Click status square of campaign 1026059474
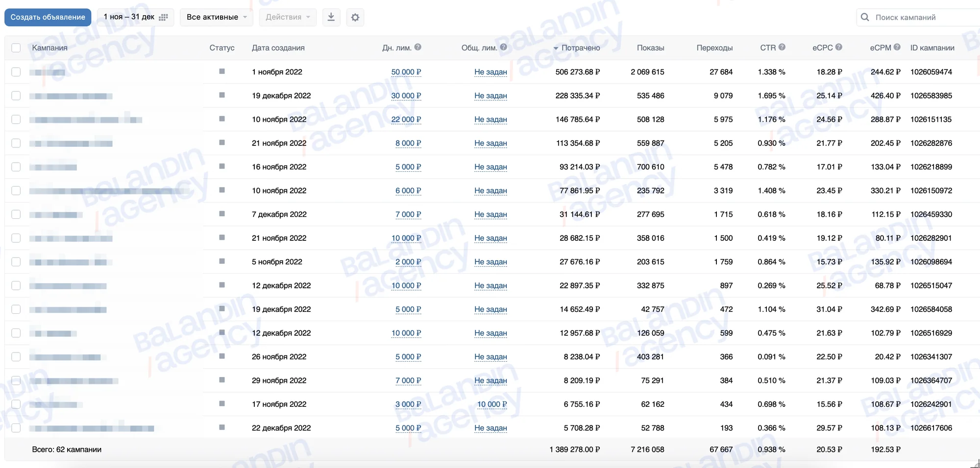This screenshot has height=468, width=980. click(x=222, y=71)
